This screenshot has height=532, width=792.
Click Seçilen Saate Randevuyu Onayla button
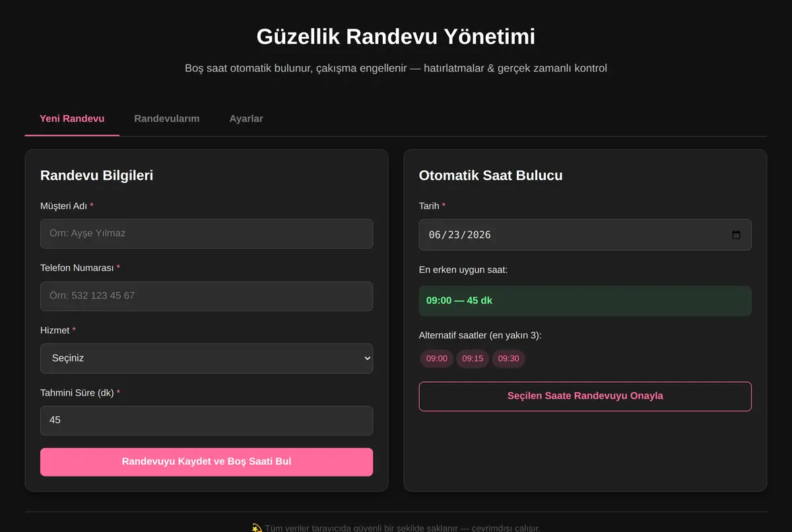click(x=585, y=396)
